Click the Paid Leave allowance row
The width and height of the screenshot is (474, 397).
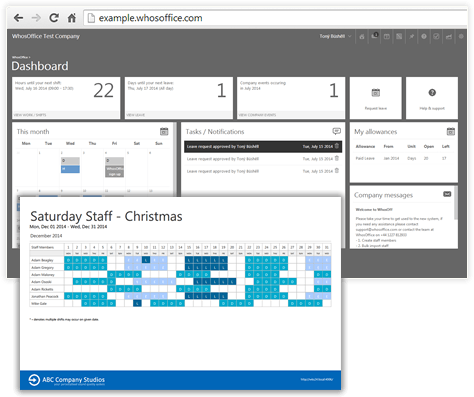pyautogui.click(x=403, y=158)
